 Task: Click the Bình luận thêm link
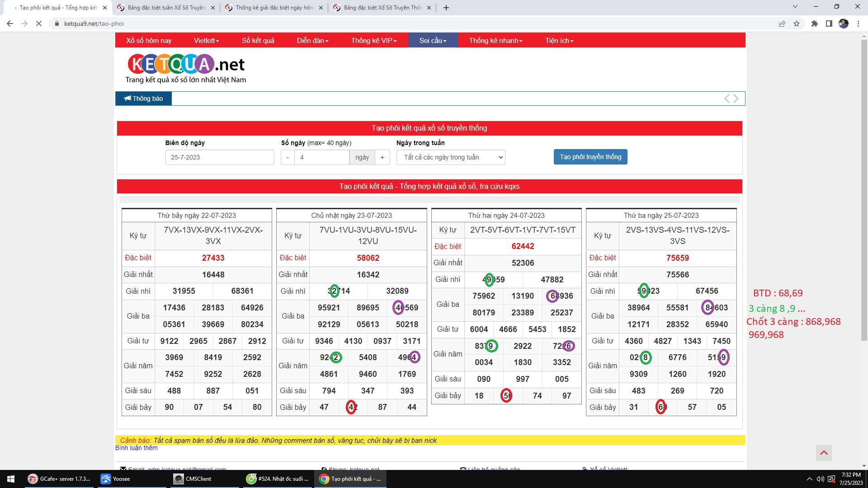pos(137,448)
